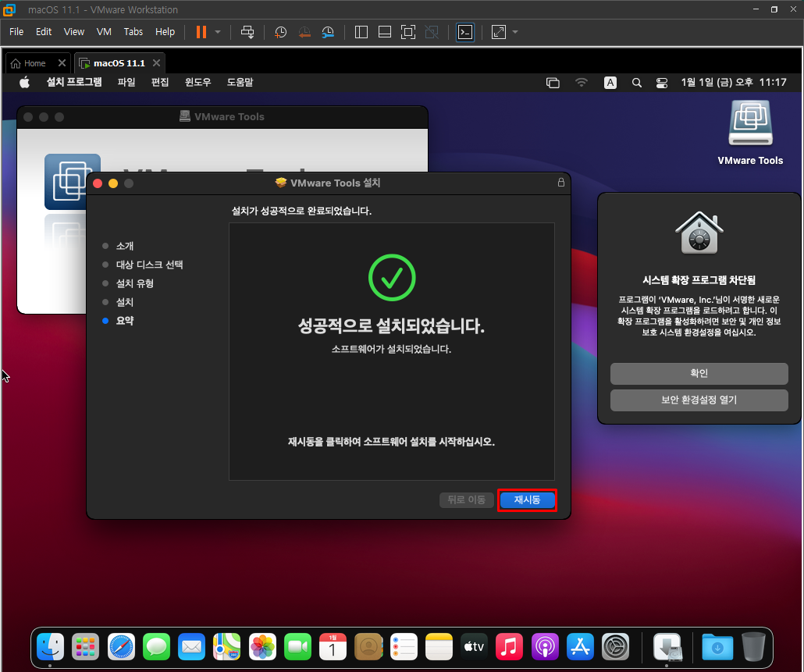Open the 파일 menu

click(x=126, y=82)
